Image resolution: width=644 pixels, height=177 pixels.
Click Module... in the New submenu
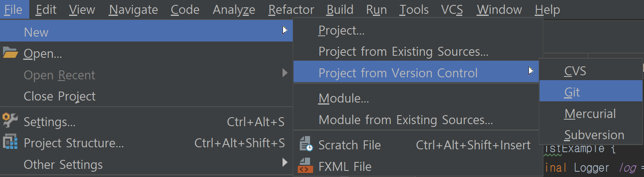344,98
